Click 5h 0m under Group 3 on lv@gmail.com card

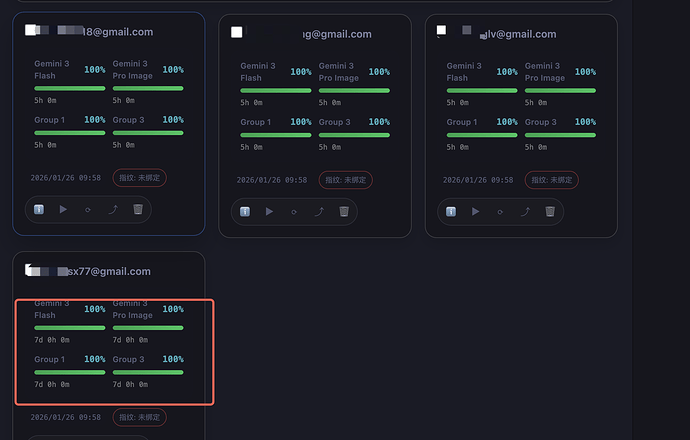(x=536, y=147)
